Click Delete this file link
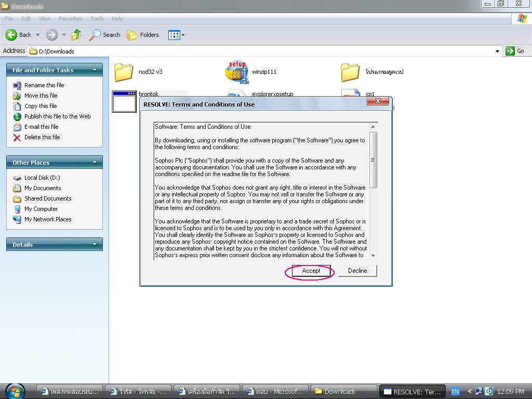 click(42, 137)
